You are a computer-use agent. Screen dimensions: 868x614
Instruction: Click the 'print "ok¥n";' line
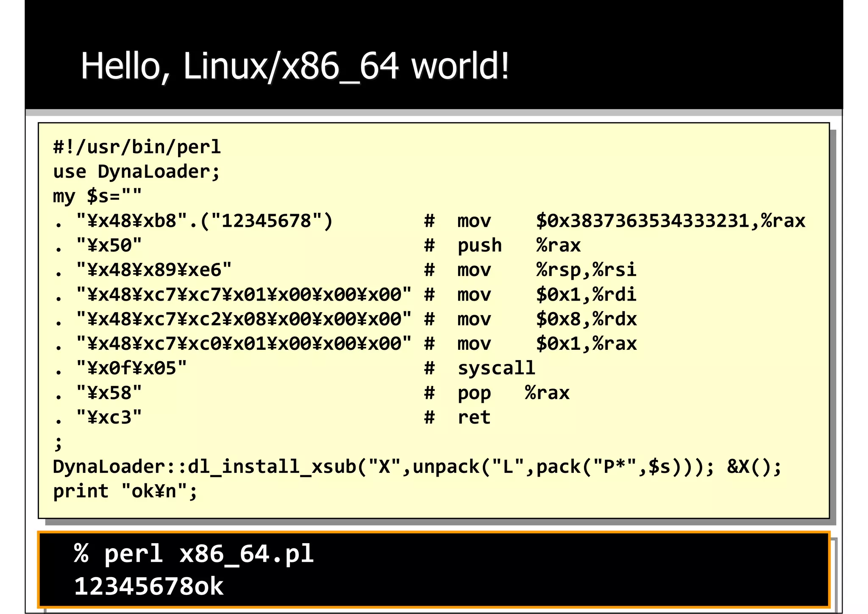125,491
